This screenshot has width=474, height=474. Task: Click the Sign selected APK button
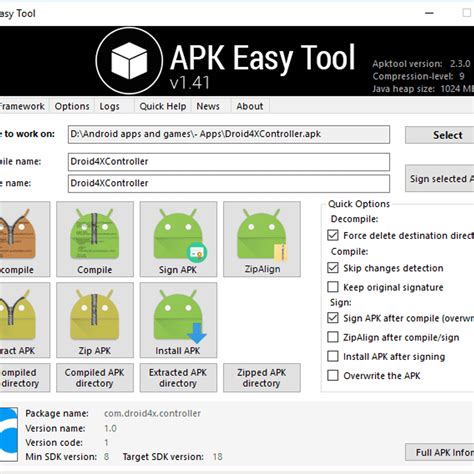tap(440, 178)
